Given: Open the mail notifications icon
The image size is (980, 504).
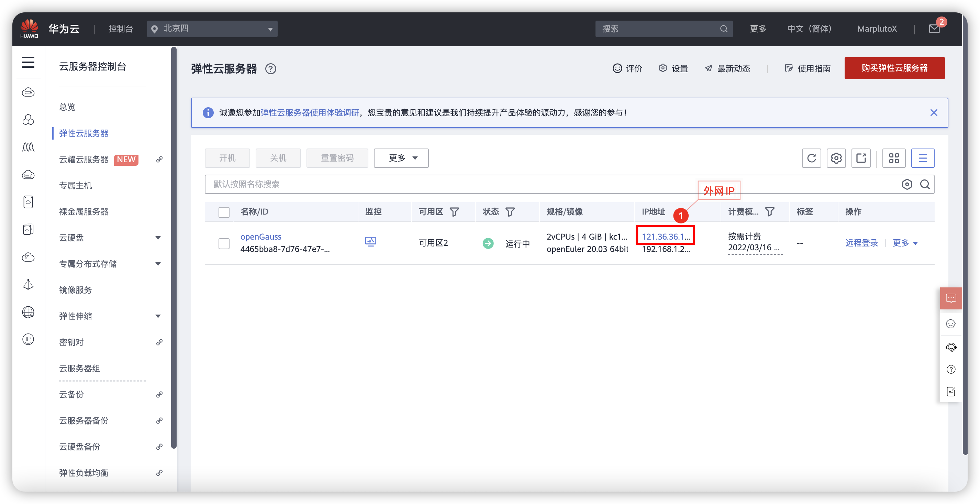Looking at the screenshot, I should [x=934, y=29].
